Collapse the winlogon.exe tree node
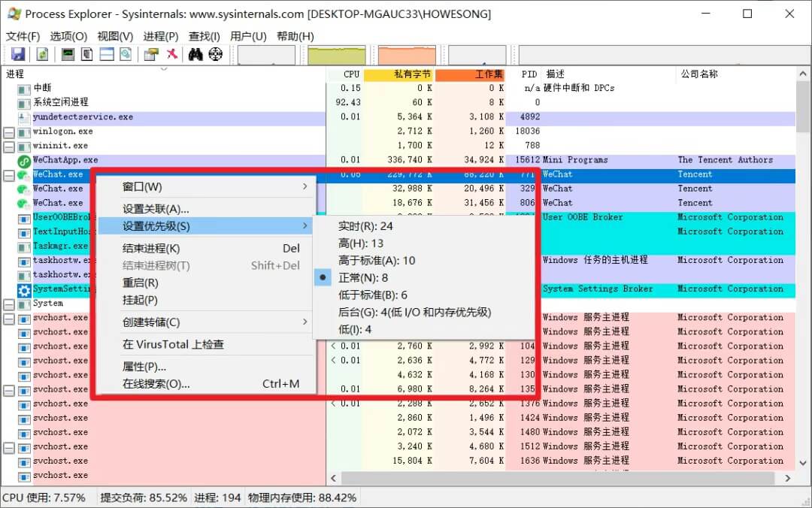 9,132
